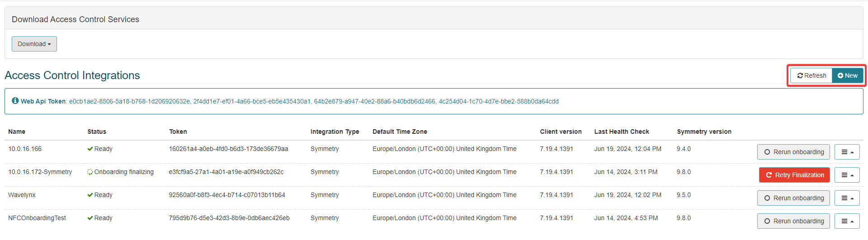Click the info icon beside Web Api Token

[x=15, y=101]
